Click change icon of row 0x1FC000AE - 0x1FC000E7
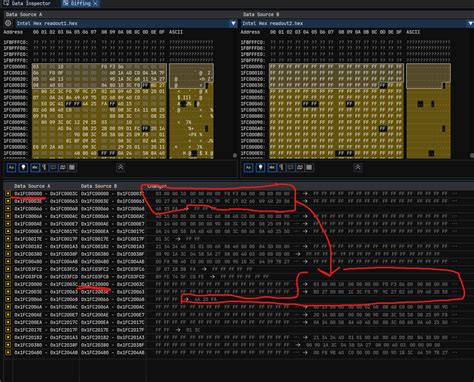474x382 pixels. (x=8, y=224)
